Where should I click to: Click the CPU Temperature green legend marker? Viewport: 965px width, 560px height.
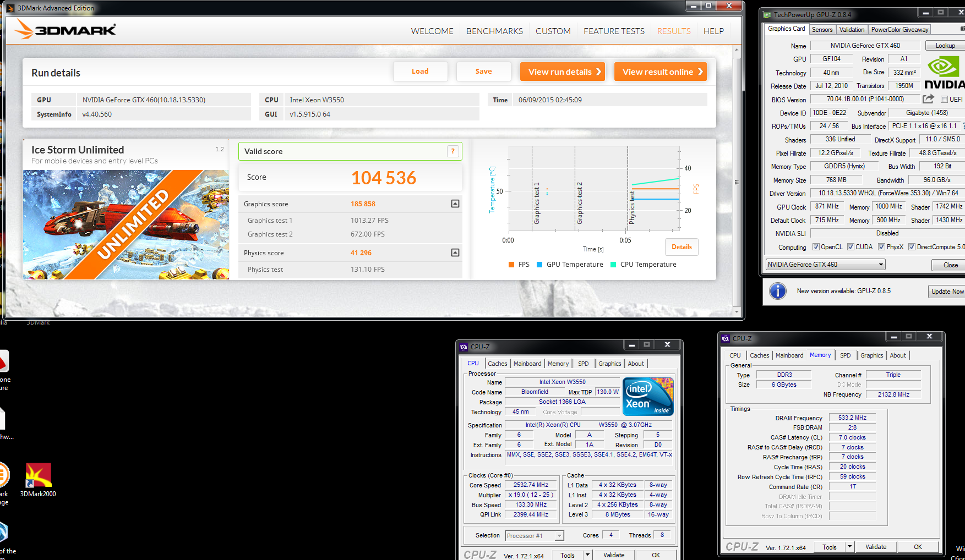(613, 265)
